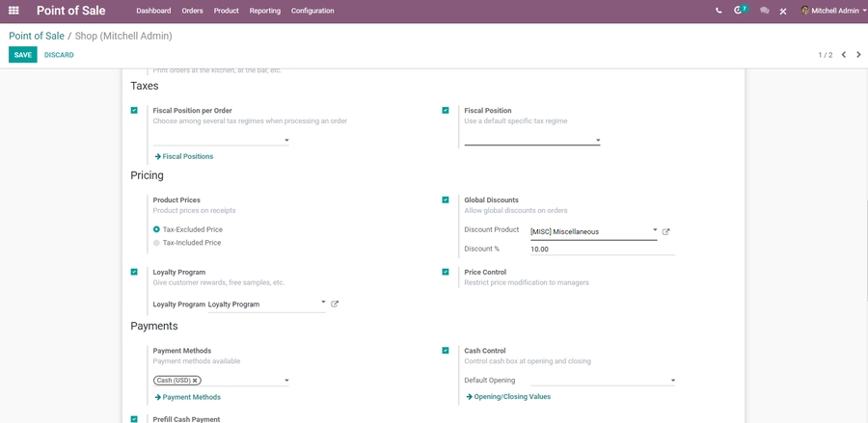Open the Loyalty Program dropdown

323,304
